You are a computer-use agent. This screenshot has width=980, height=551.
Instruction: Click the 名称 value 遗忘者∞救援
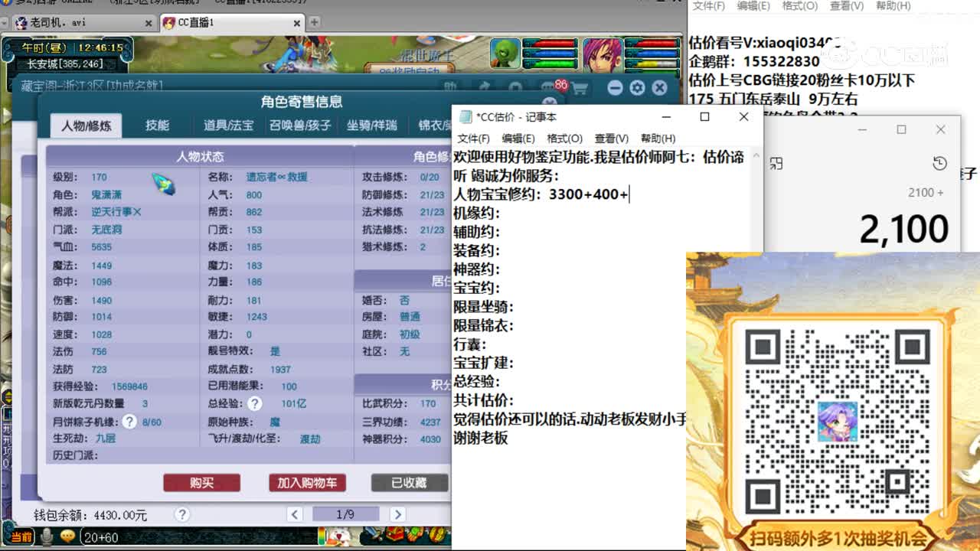276,177
